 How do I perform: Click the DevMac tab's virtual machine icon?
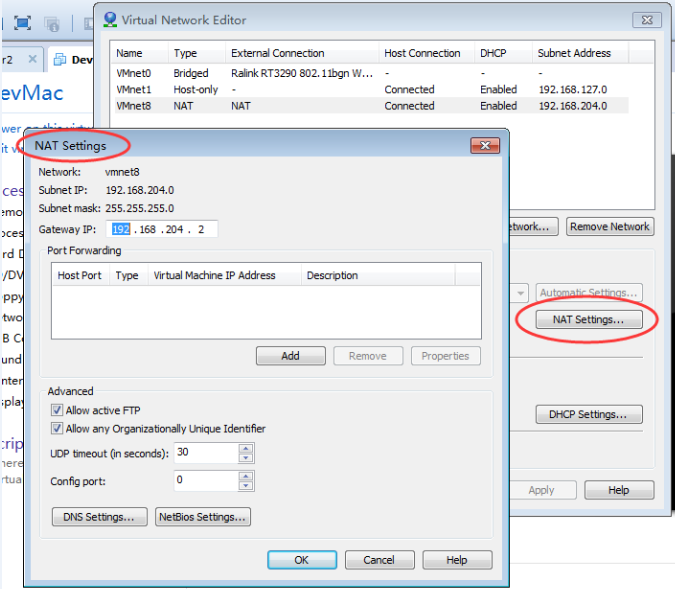pyautogui.click(x=60, y=59)
